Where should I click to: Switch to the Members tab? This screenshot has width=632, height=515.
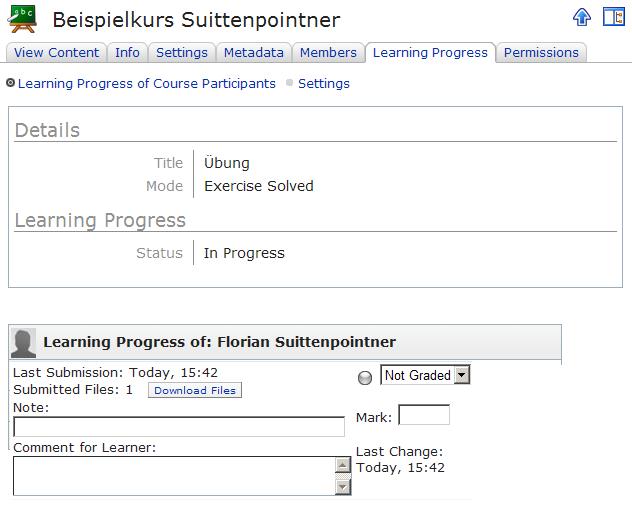pos(328,53)
